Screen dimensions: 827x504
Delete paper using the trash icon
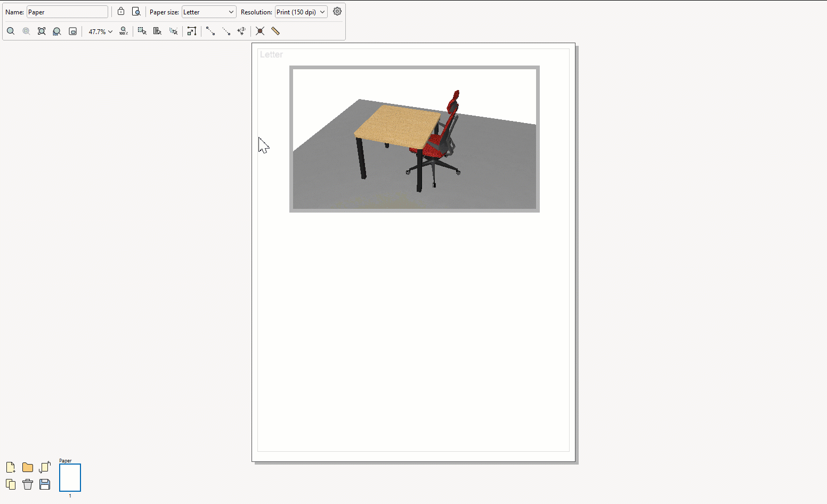(28, 484)
